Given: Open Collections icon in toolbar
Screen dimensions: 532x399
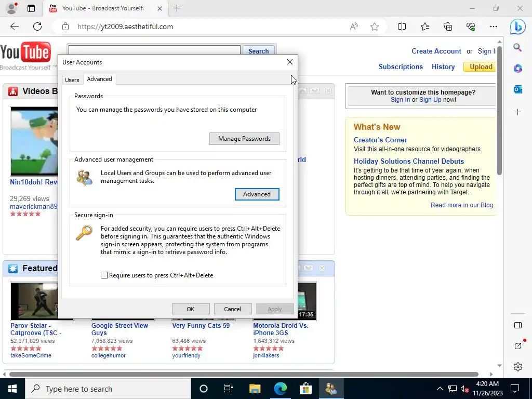Looking at the screenshot, I should [448, 26].
